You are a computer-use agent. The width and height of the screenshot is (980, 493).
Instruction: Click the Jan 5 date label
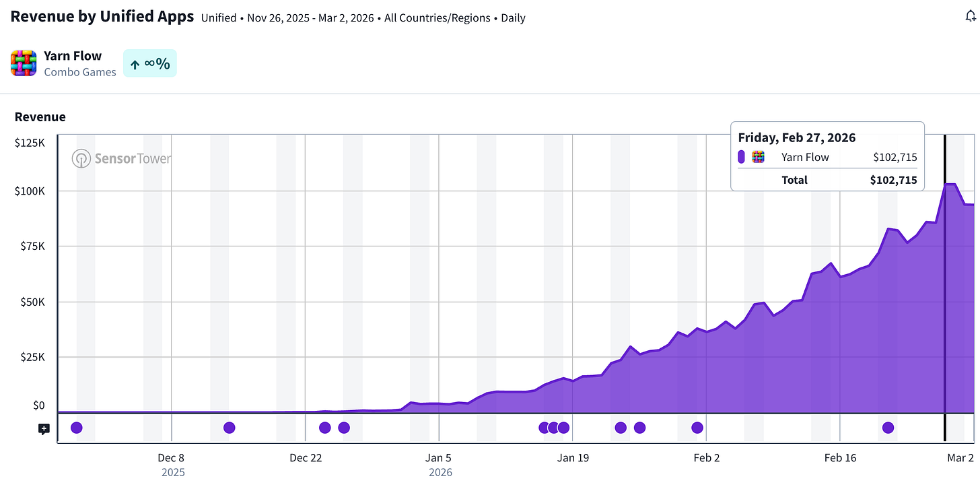439,458
